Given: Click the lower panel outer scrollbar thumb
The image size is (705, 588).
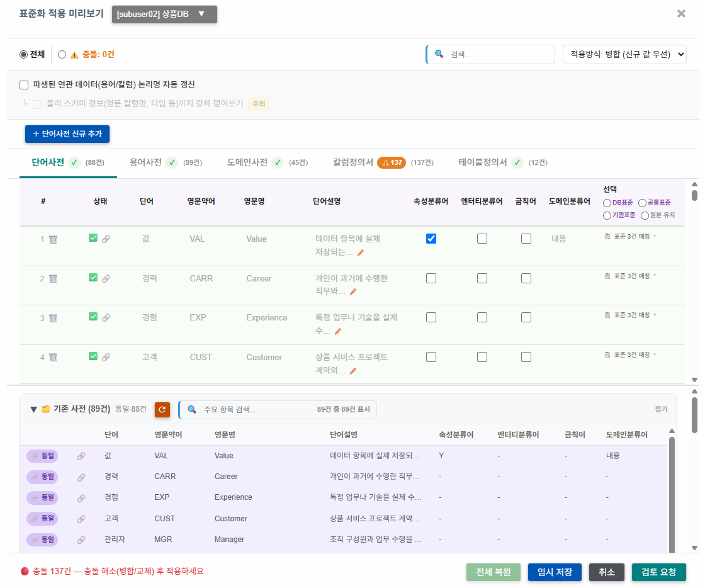Looking at the screenshot, I should 695,414.
